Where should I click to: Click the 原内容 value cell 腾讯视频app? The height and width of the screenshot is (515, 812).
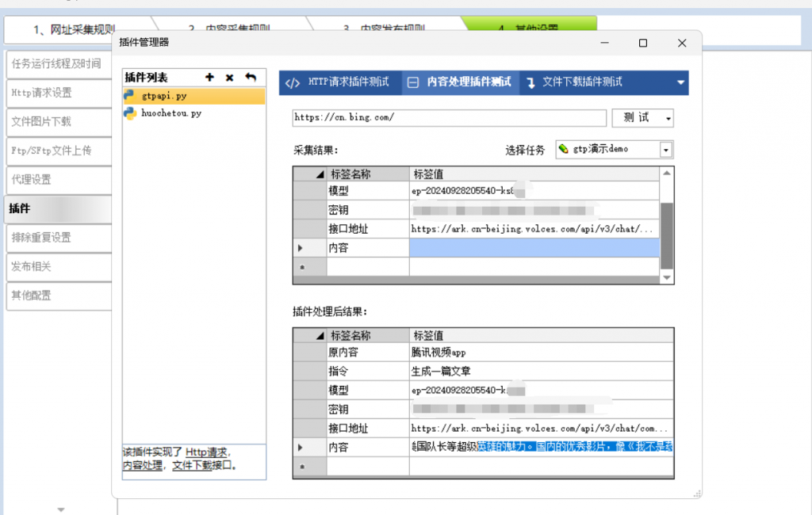(541, 353)
